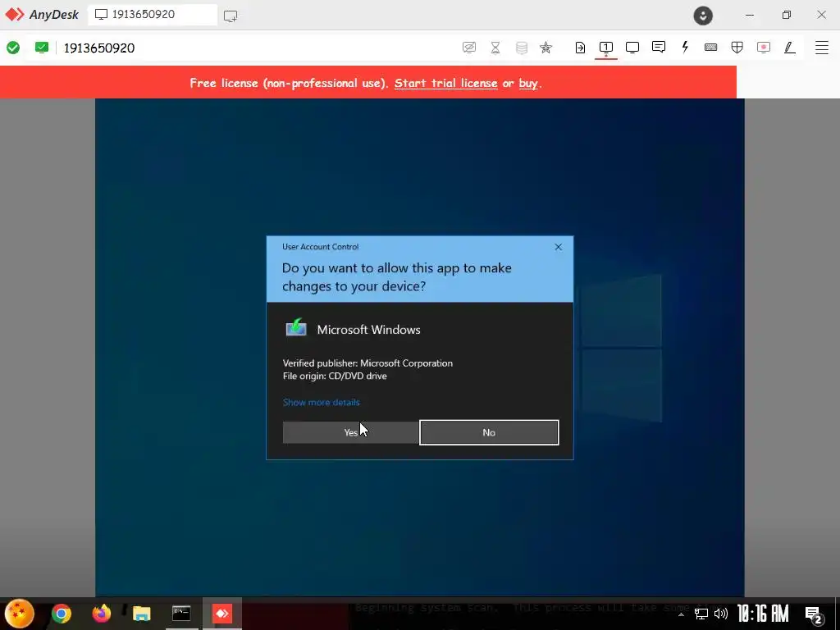Close the User Account Control dialog

(x=558, y=247)
